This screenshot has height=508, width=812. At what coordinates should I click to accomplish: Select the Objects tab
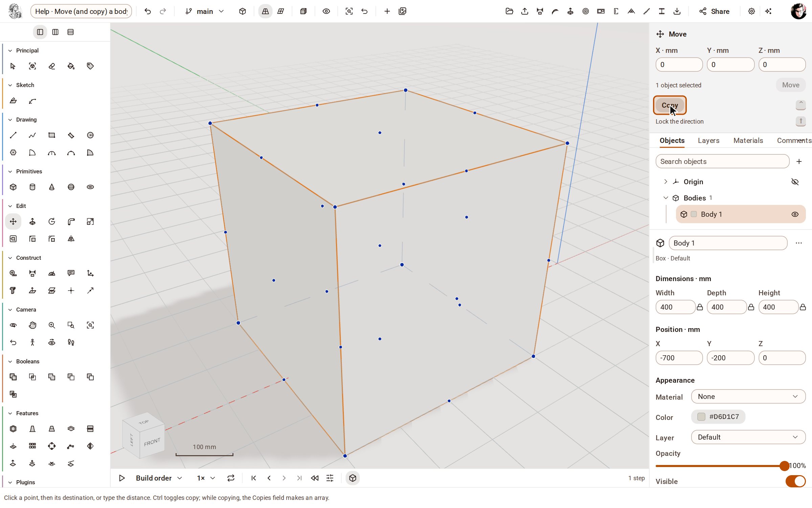672,141
